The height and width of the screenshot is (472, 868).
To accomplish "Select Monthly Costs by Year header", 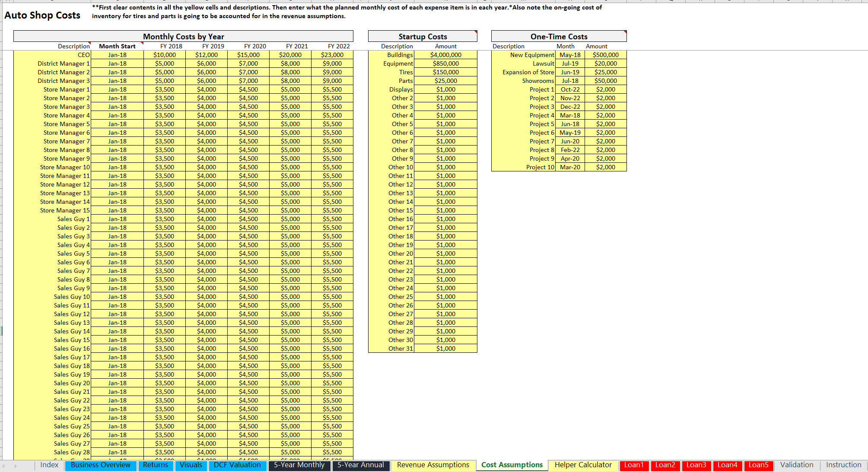I will 183,36.
